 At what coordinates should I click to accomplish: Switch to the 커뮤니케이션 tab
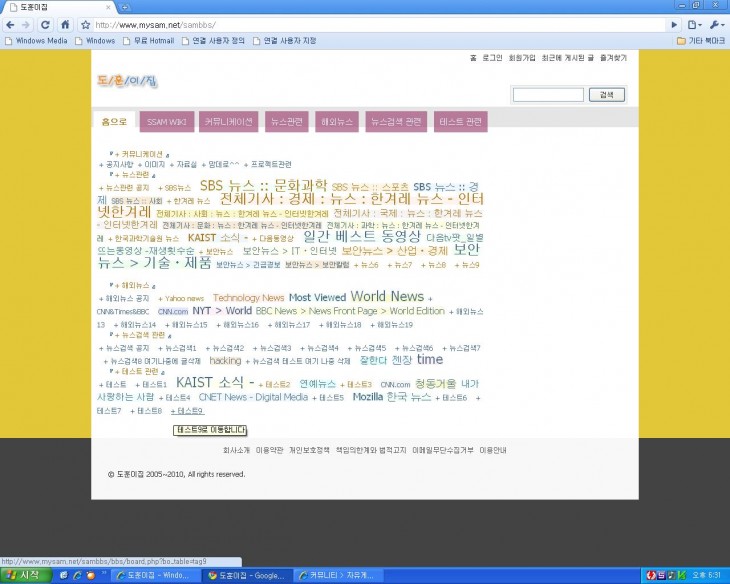point(229,122)
